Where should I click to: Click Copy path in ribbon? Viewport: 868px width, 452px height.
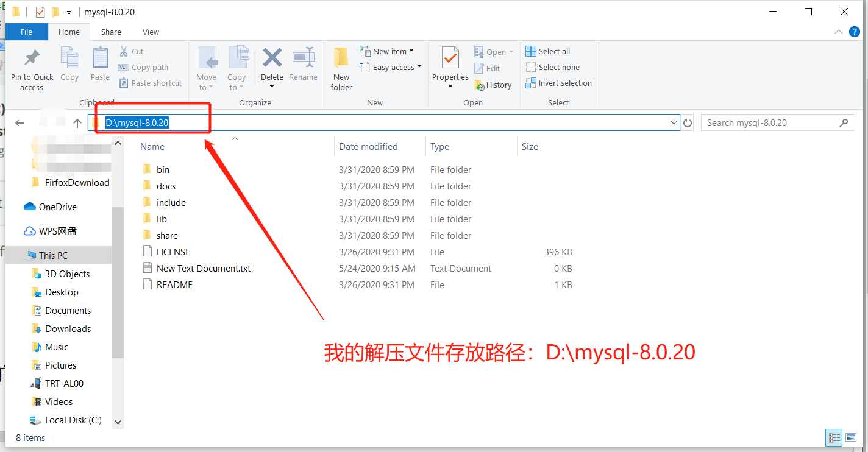[144, 68]
